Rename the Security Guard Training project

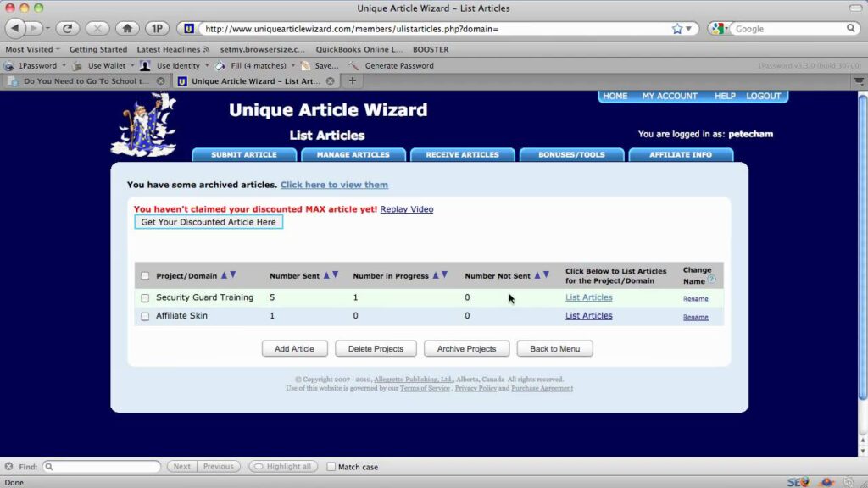pos(695,299)
